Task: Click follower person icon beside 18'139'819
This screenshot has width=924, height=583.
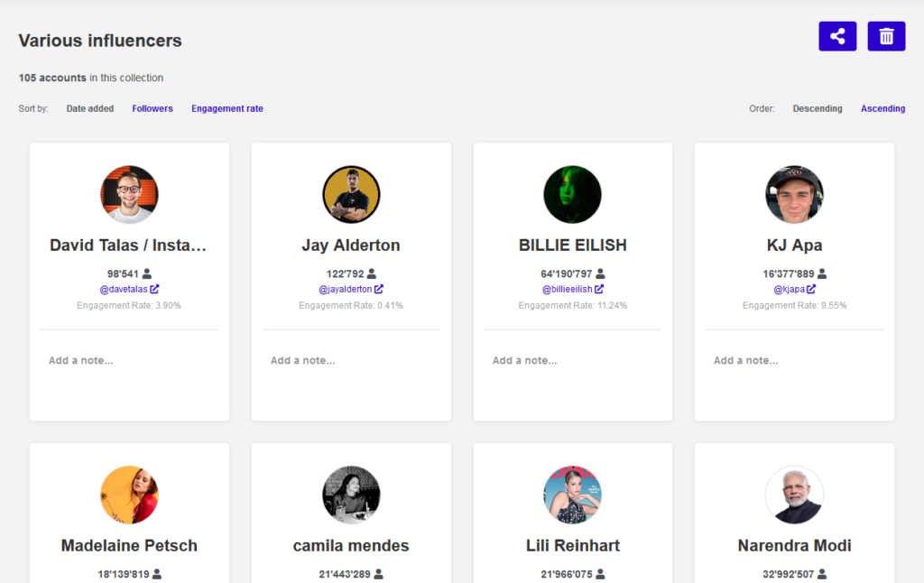Action: (157, 574)
